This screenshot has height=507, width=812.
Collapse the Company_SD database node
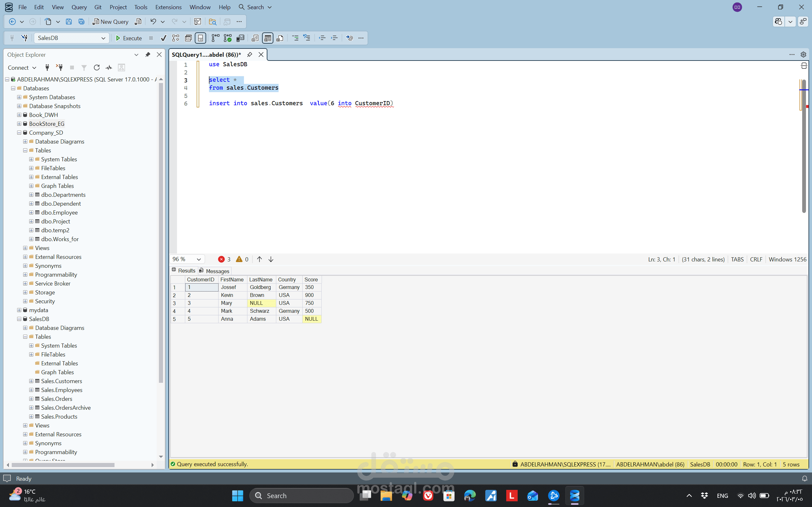click(x=19, y=132)
